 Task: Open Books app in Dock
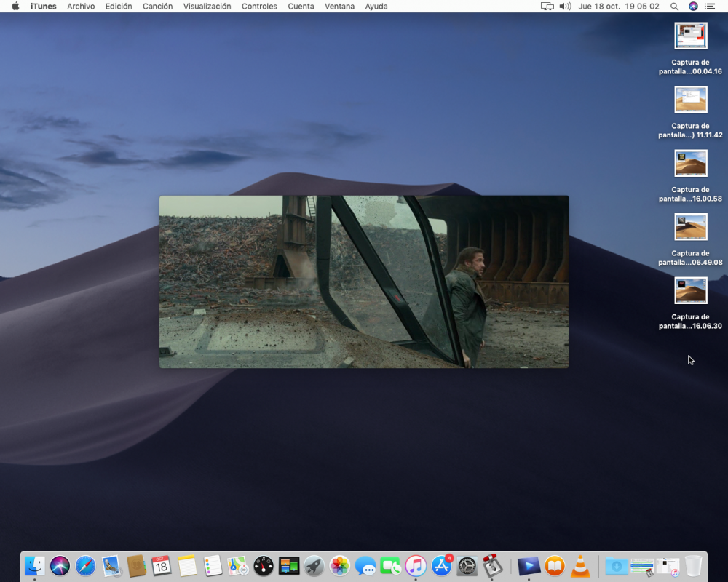555,566
